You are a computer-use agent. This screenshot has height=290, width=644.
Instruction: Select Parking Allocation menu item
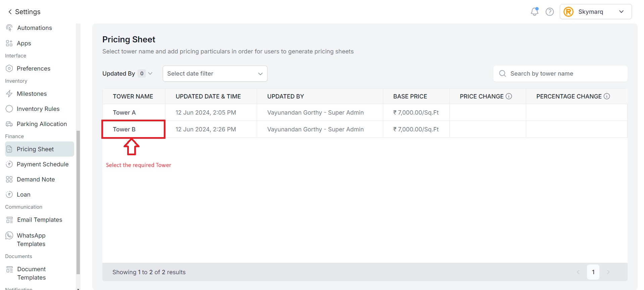click(x=42, y=124)
